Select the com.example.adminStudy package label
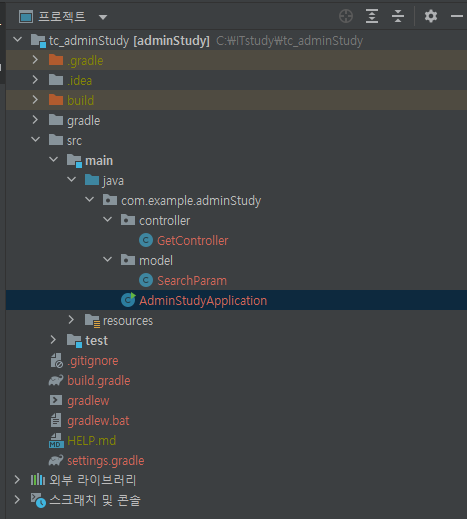The image size is (467, 519). tap(191, 201)
